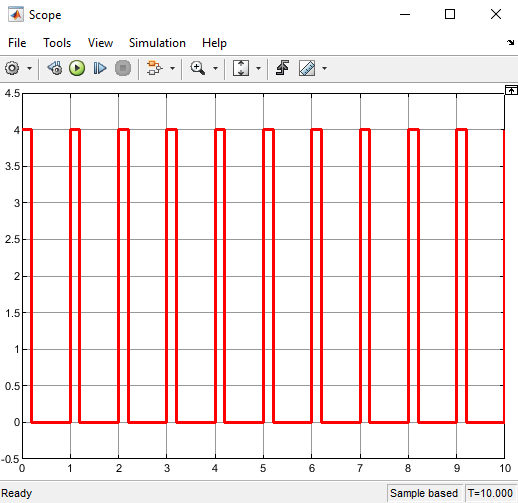Open the View menu
This screenshot has width=518, height=503.
point(100,43)
